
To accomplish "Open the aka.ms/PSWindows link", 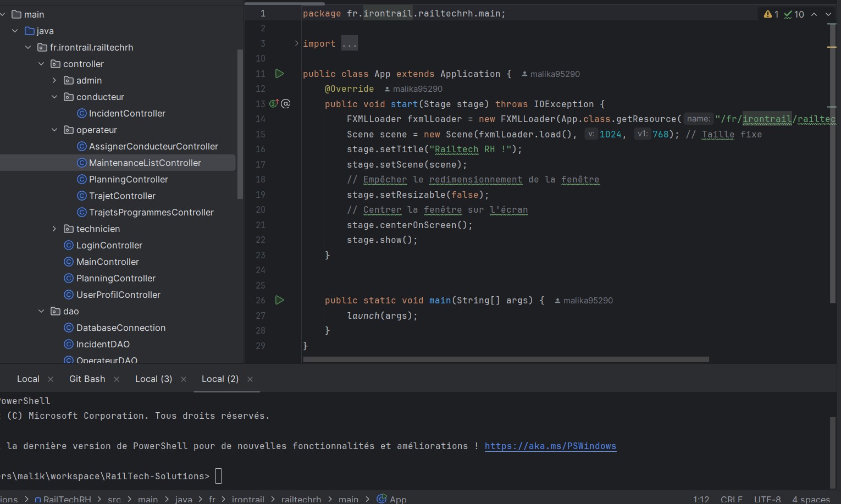I will pyautogui.click(x=550, y=446).
